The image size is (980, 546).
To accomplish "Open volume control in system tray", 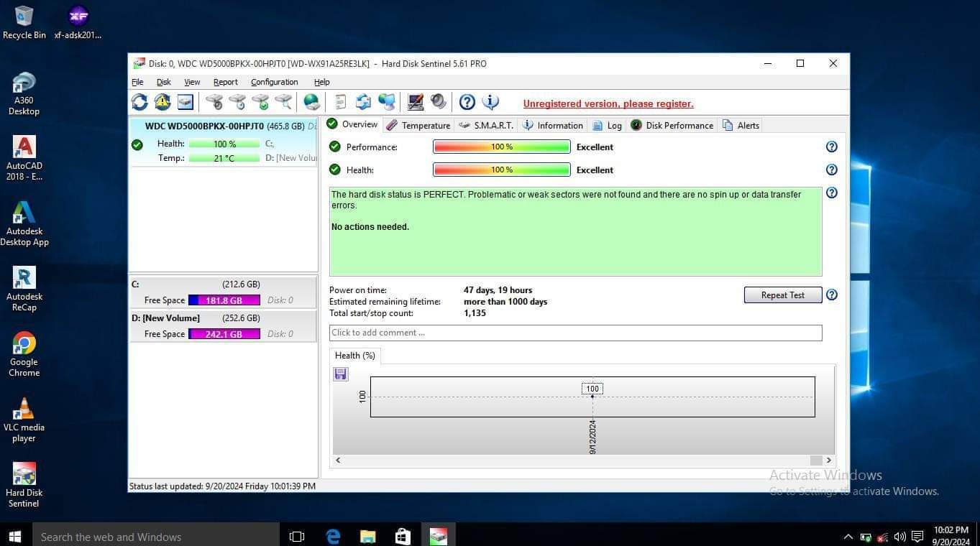I will (x=899, y=537).
